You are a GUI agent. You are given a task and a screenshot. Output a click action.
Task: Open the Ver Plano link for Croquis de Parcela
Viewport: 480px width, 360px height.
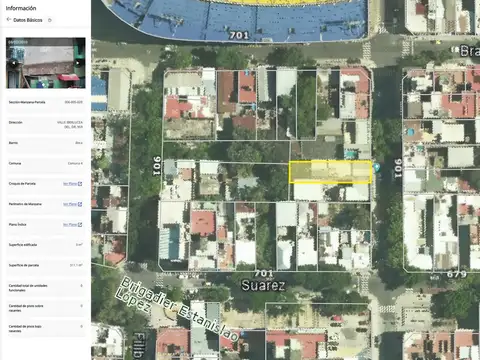coord(70,184)
